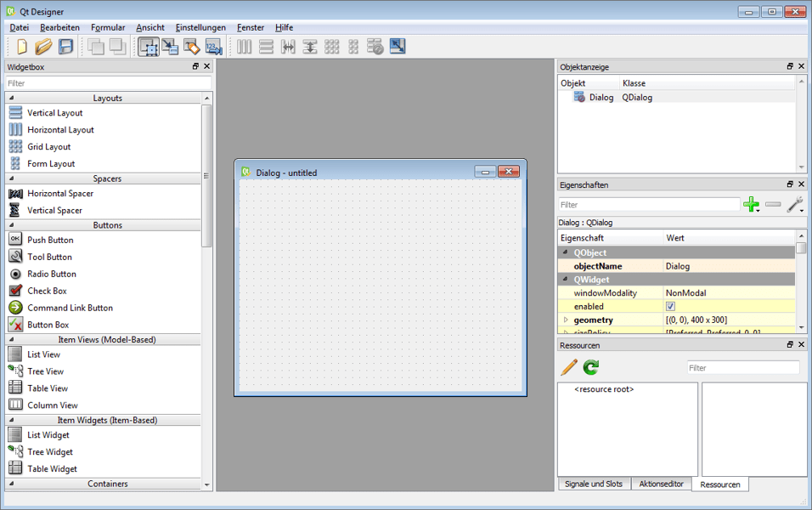The height and width of the screenshot is (510, 812).
Task: Click the pencil edit resources icon
Action: pos(569,367)
